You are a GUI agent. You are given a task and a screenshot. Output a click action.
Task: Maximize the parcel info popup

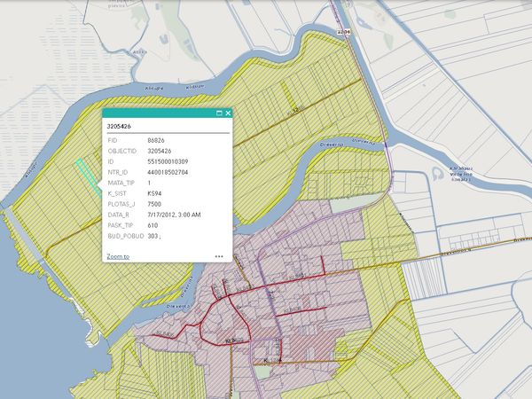point(219,113)
